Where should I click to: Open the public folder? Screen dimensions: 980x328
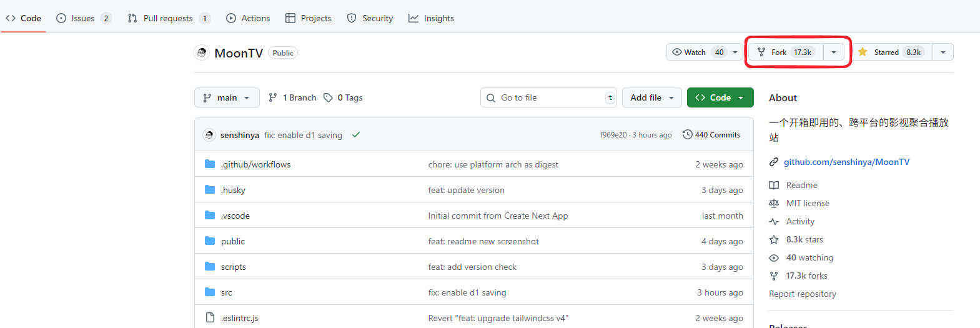233,241
